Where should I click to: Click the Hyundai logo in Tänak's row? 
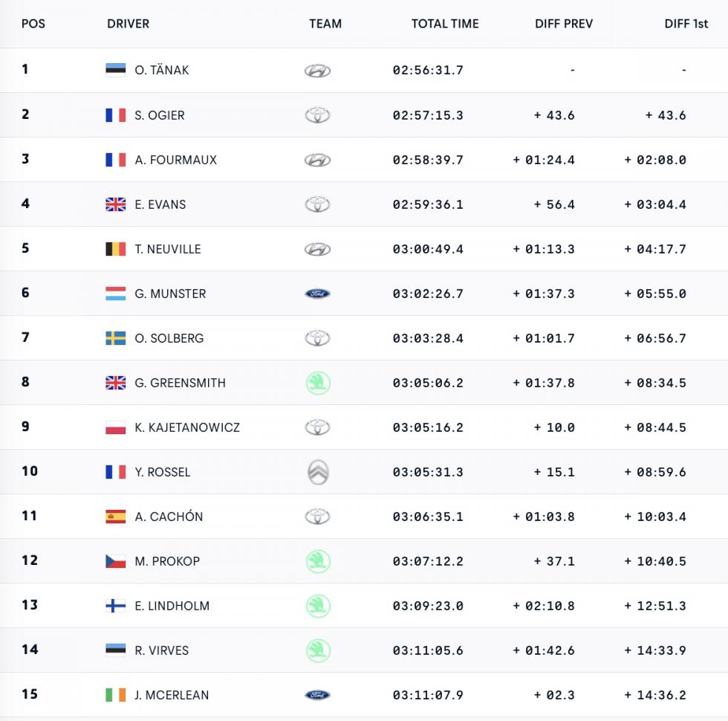(318, 71)
